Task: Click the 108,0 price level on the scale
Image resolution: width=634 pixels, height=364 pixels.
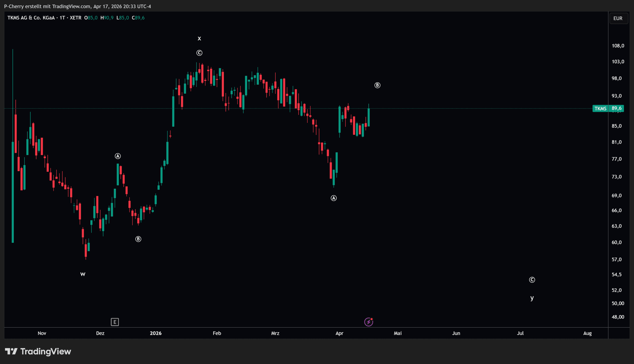Action: pyautogui.click(x=618, y=46)
